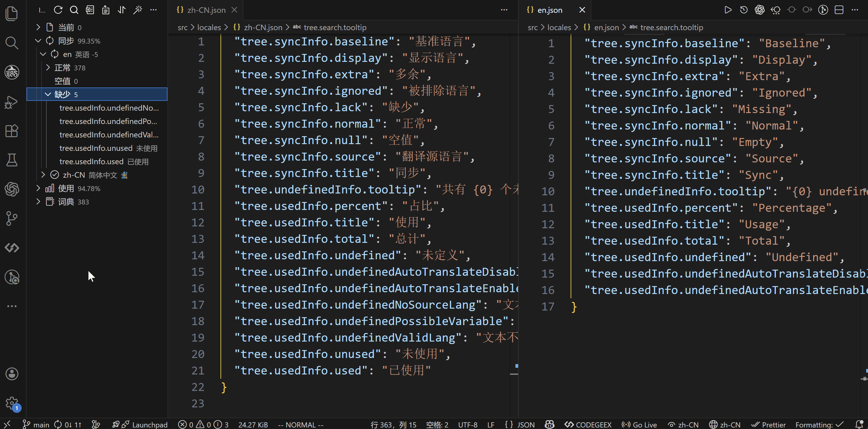Image resolution: width=868 pixels, height=429 pixels.
Task: Open the Testing flask view
Action: pyautogui.click(x=12, y=160)
